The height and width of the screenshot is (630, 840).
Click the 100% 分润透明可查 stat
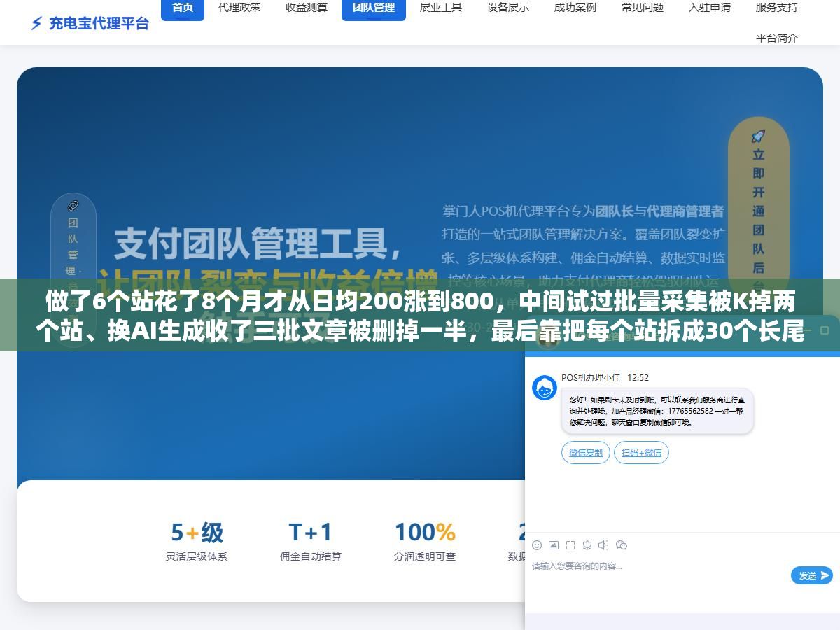[x=425, y=541]
